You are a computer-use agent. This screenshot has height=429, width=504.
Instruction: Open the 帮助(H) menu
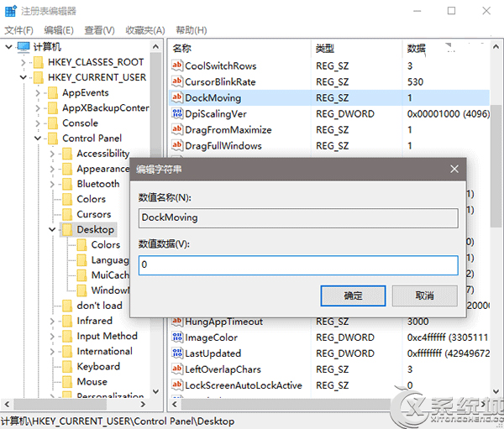pos(192,30)
